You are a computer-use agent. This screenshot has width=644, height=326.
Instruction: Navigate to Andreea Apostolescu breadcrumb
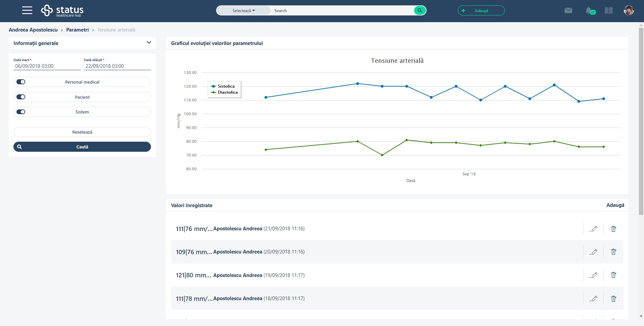pyautogui.click(x=33, y=30)
